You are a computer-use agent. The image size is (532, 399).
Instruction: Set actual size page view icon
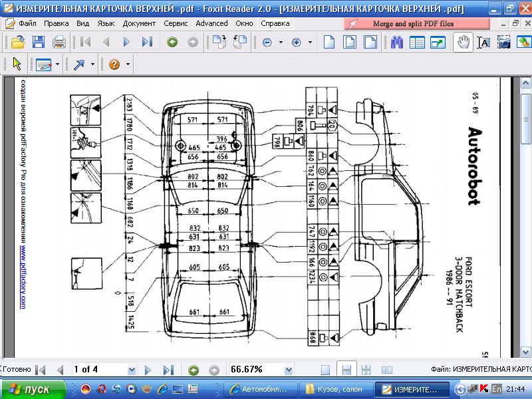click(x=329, y=43)
